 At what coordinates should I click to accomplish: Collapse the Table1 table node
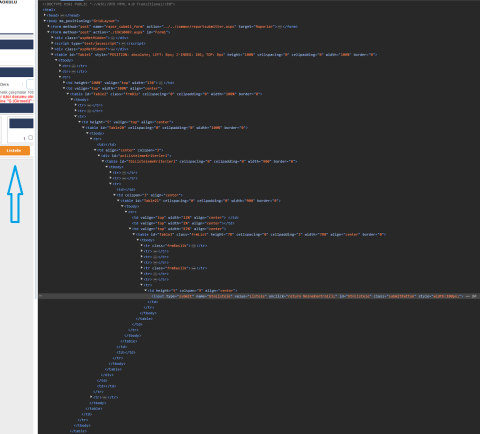(x=52, y=54)
